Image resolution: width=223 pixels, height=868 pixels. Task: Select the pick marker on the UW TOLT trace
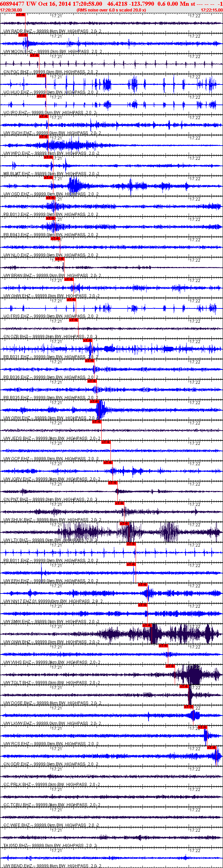coord(170,666)
